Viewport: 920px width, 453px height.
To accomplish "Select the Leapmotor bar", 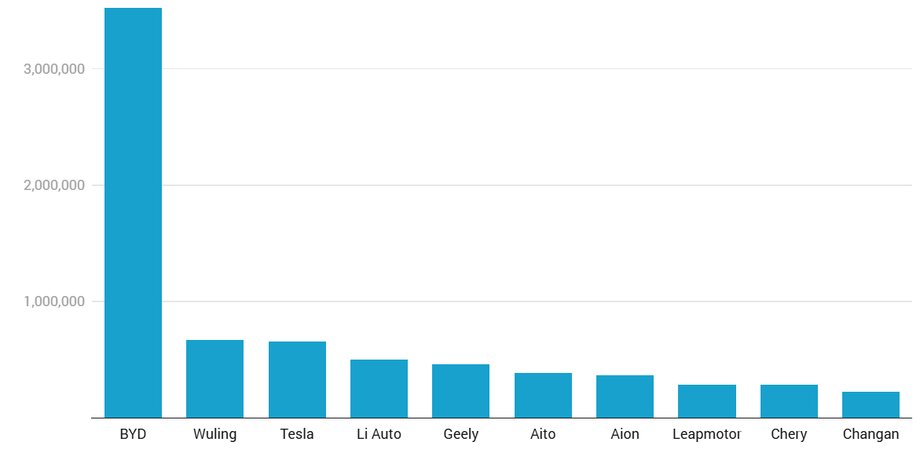I will tap(707, 401).
